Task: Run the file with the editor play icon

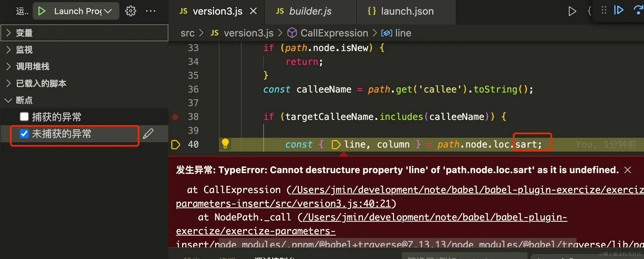Action: click(x=572, y=11)
